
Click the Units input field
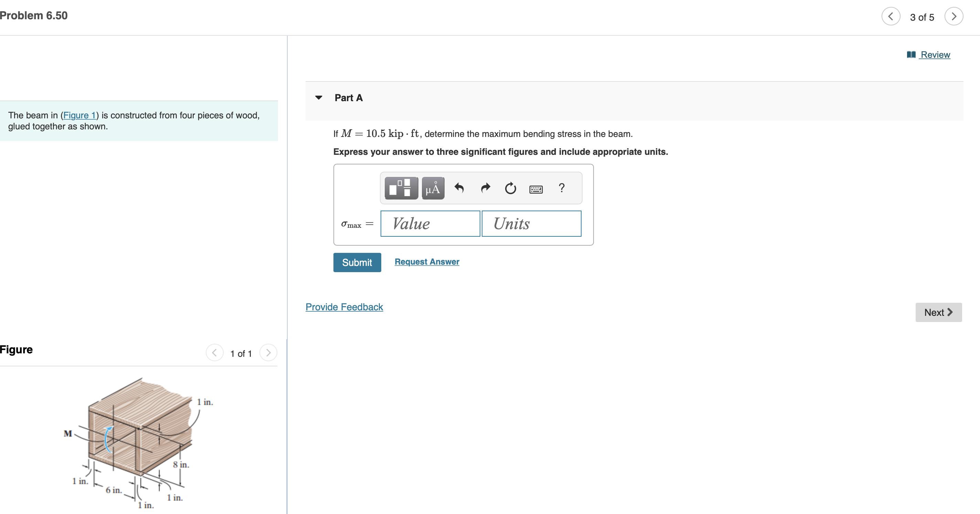(531, 224)
